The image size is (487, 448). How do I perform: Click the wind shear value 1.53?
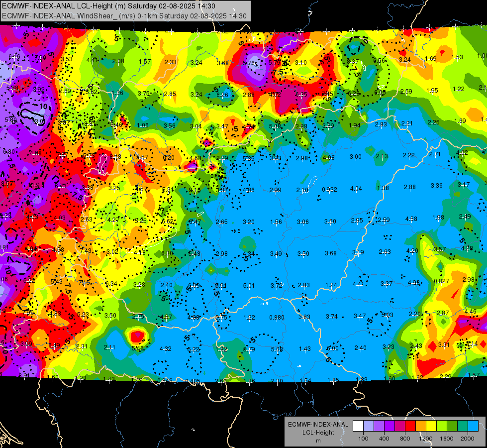tap(457, 57)
